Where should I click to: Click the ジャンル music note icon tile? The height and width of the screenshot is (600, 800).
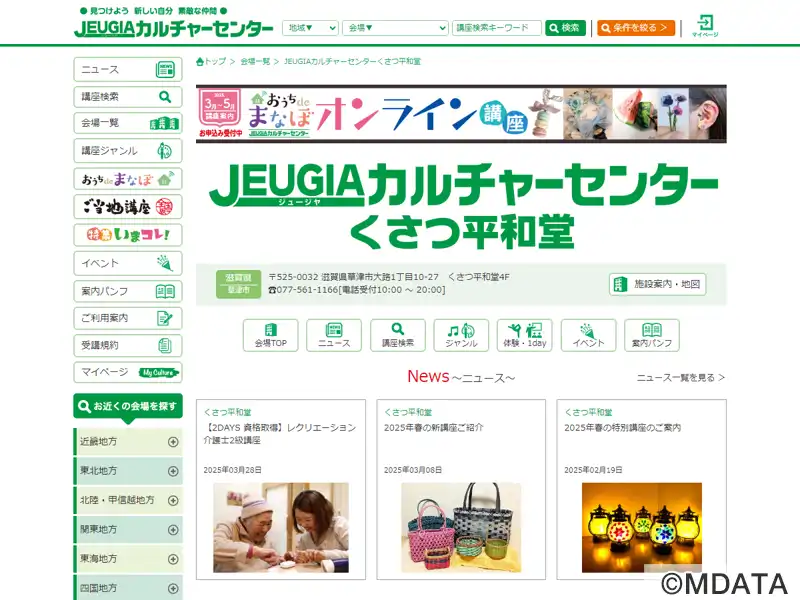[461, 335]
